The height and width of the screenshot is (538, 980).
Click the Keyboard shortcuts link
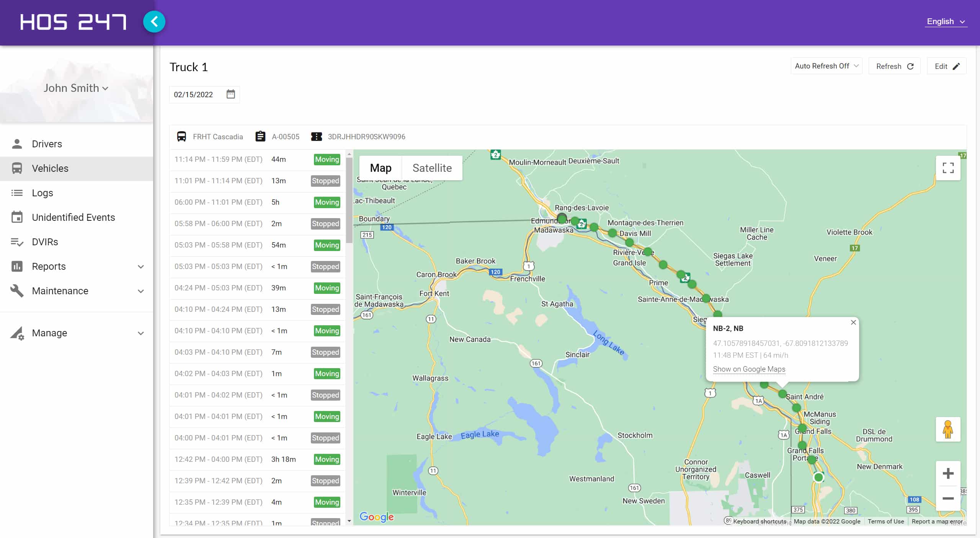coord(759,522)
